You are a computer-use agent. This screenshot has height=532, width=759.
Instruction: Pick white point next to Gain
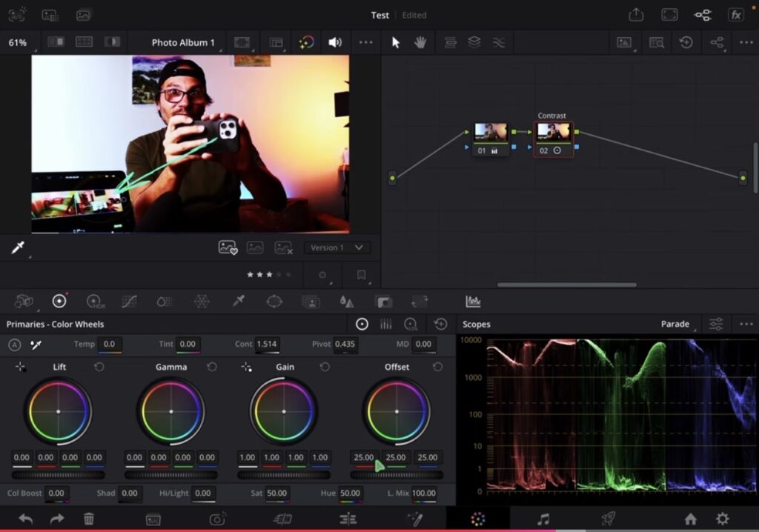(x=246, y=367)
